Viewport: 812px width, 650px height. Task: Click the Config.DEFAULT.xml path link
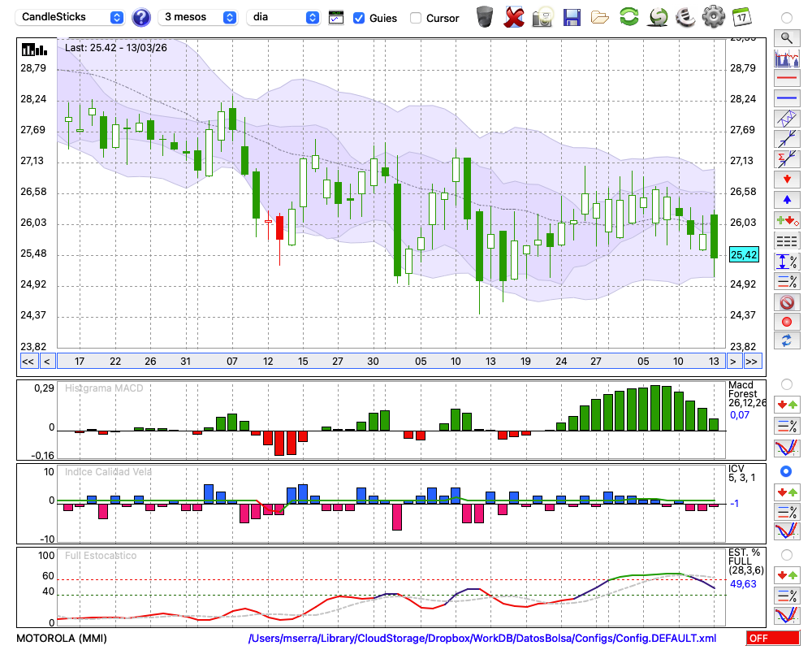coord(482,638)
